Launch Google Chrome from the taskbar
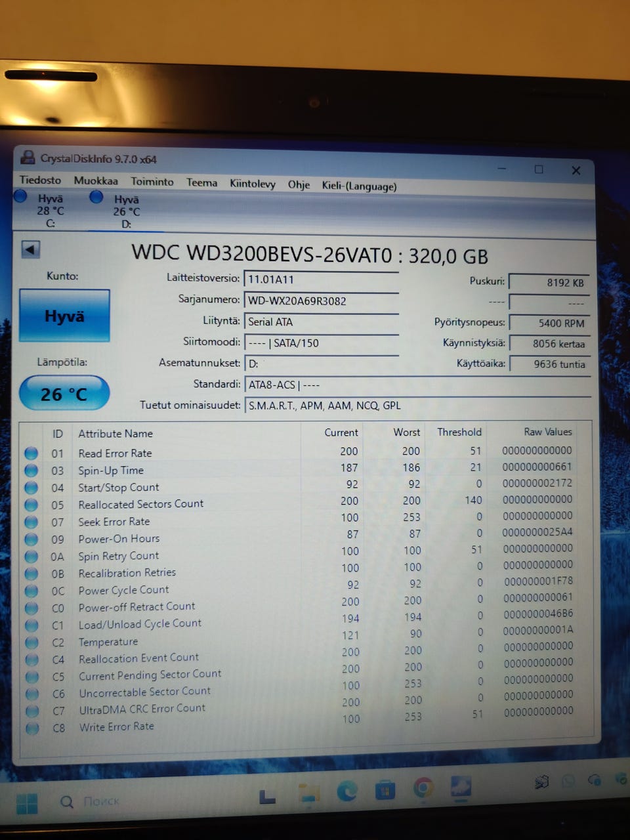The height and width of the screenshot is (840, 630). pos(423,787)
